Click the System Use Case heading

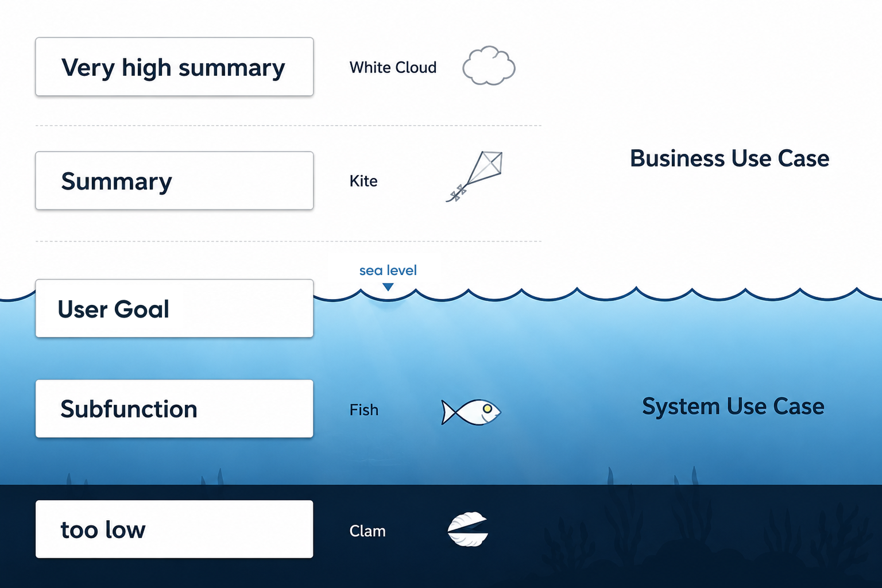pos(733,406)
